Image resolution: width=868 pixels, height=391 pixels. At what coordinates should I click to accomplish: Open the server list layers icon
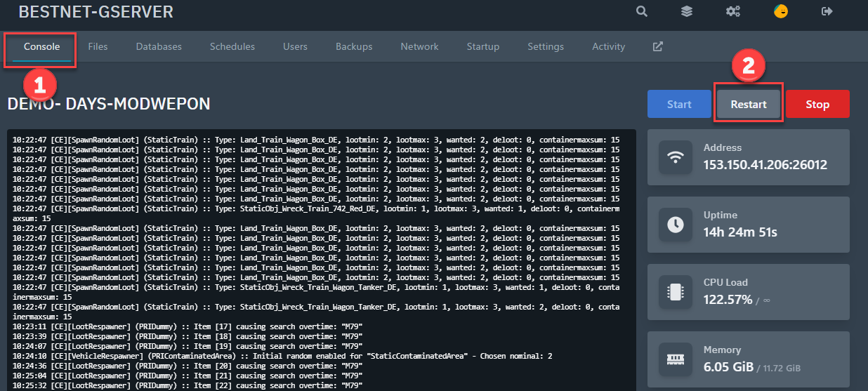[x=687, y=11]
